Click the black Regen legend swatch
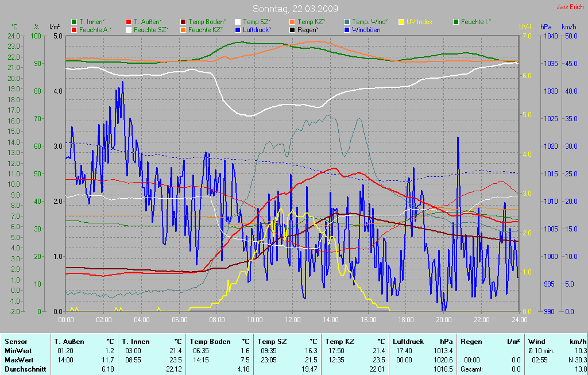The width and height of the screenshot is (588, 375). point(292,30)
